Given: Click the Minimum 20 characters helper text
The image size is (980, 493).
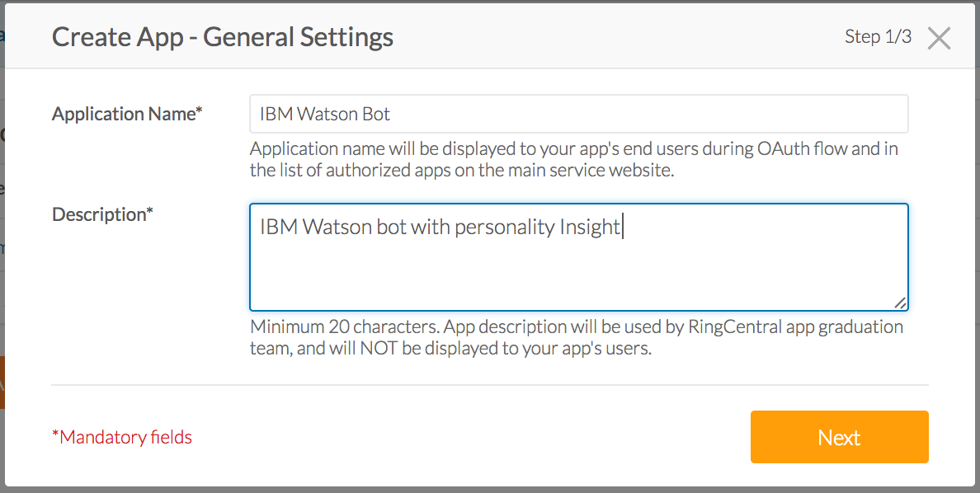Looking at the screenshot, I should tap(576, 336).
